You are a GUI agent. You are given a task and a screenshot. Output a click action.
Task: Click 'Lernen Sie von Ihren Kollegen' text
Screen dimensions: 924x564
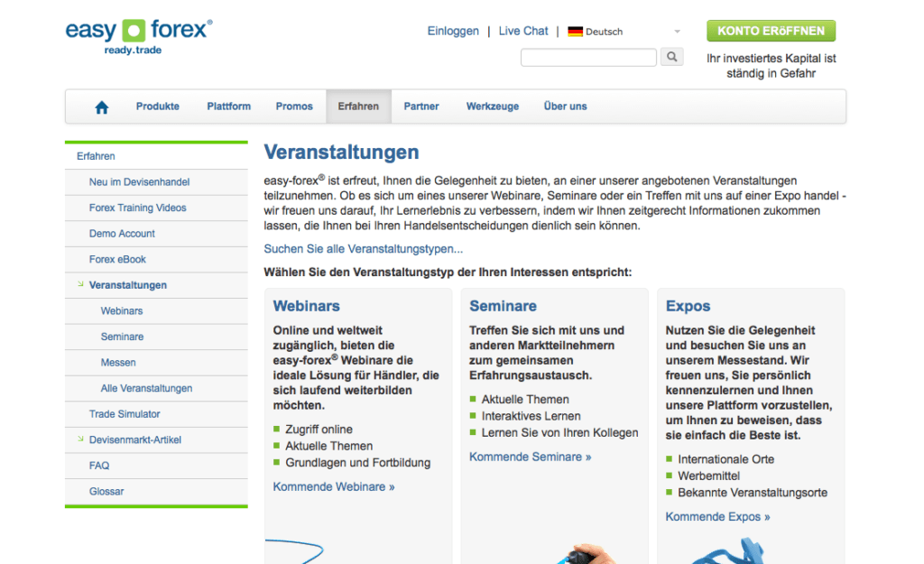559,432
